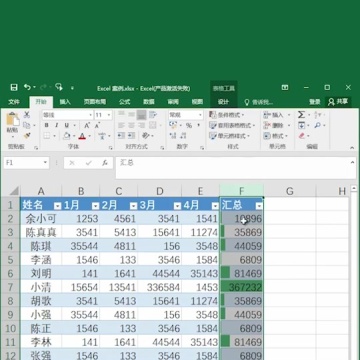Screen dimensions: 360x360
Task: Open the 字体 font dialog launcher
Action: [110, 147]
